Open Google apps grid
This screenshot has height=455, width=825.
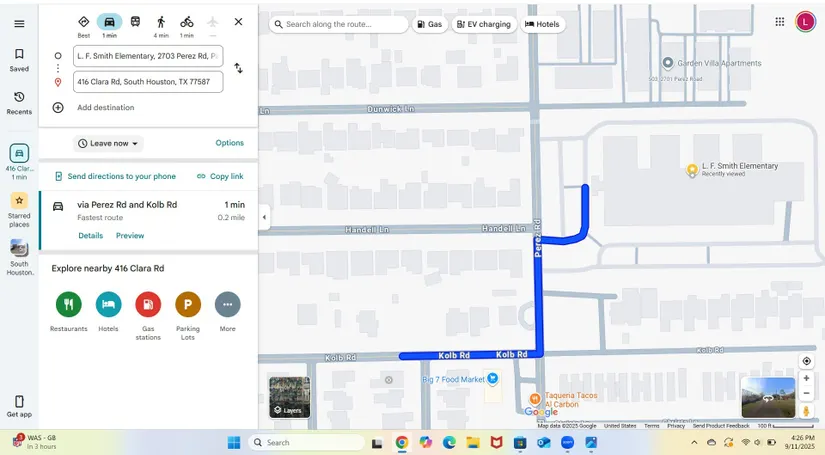click(779, 22)
